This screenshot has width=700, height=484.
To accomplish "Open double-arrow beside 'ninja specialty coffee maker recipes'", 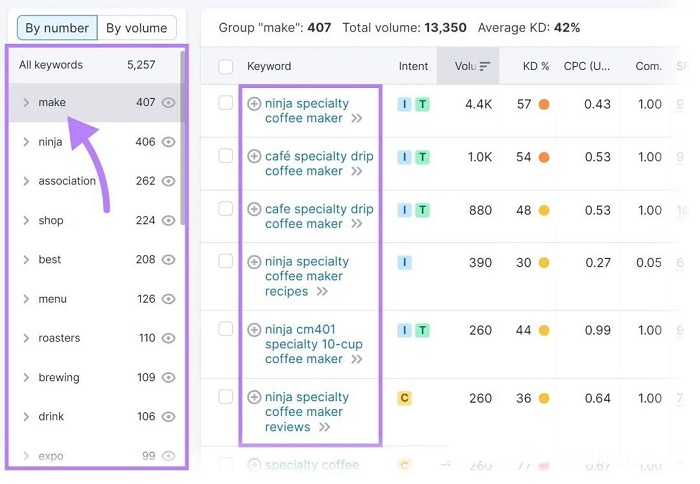I will click(322, 292).
